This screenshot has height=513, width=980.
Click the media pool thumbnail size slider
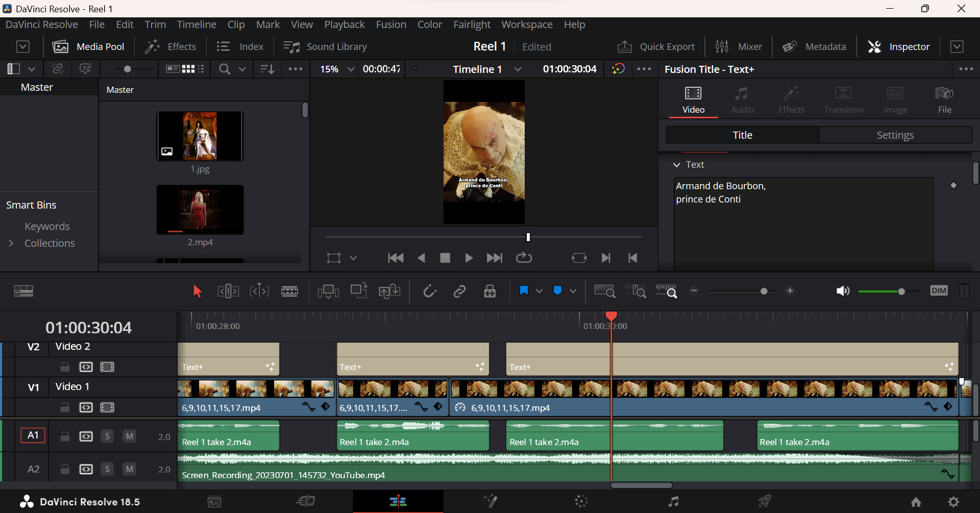[x=128, y=69]
